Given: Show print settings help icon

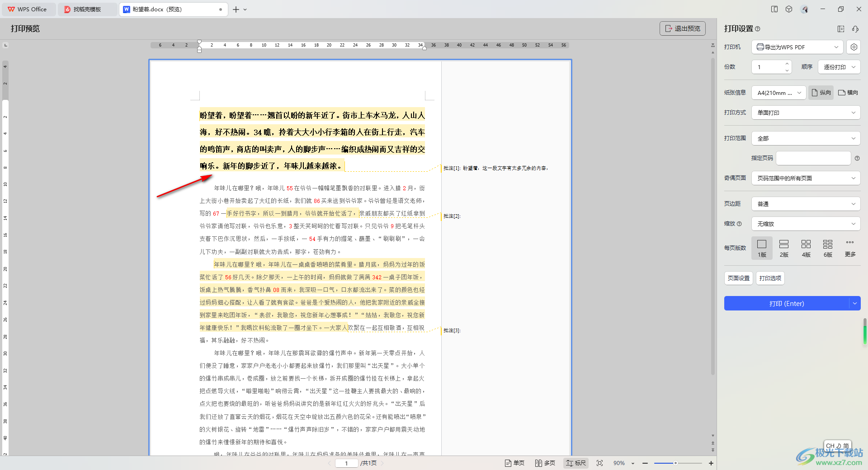Looking at the screenshot, I should coord(758,29).
